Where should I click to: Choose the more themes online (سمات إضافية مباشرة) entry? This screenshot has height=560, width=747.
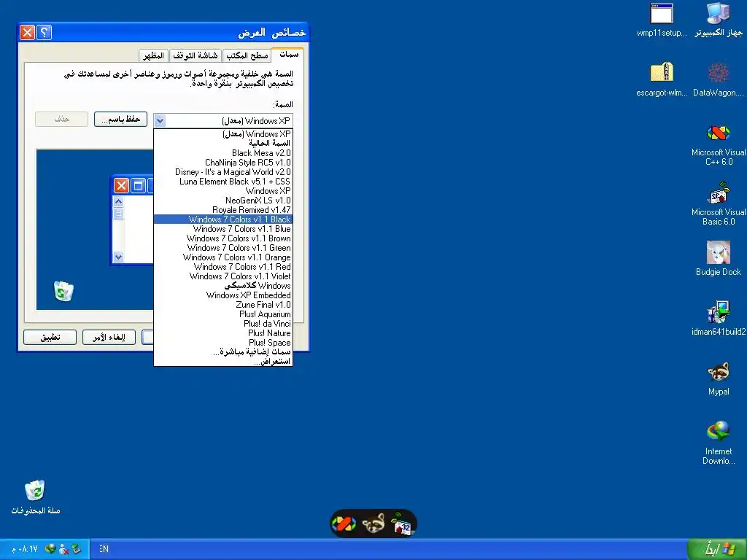pyautogui.click(x=223, y=352)
